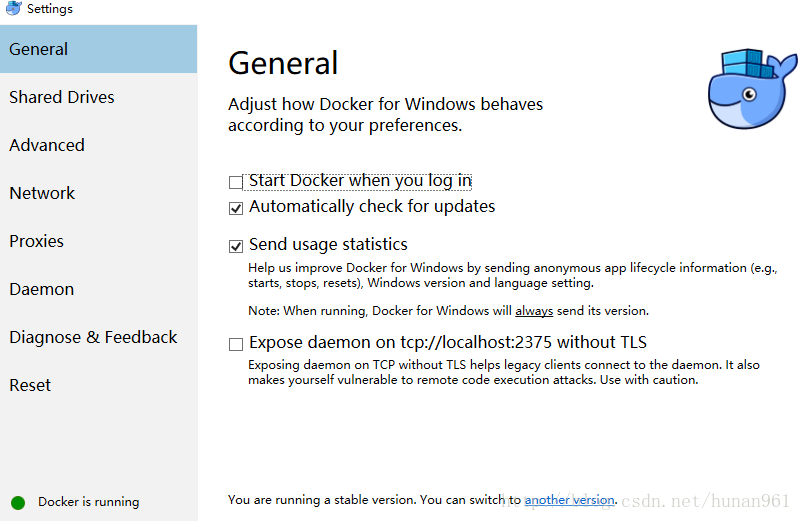Disable Send usage statistics checkbox
Screen dimensions: 802x521
[236, 246]
